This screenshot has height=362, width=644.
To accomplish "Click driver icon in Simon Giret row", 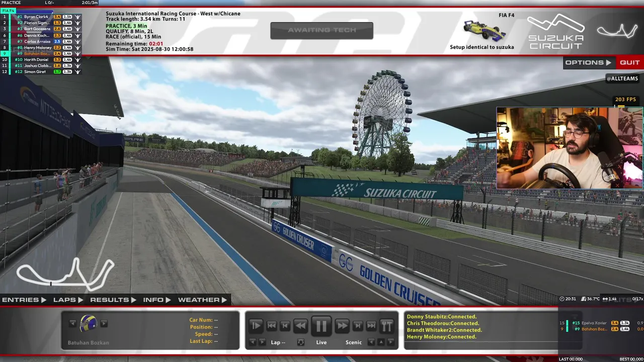I will 78,71.
